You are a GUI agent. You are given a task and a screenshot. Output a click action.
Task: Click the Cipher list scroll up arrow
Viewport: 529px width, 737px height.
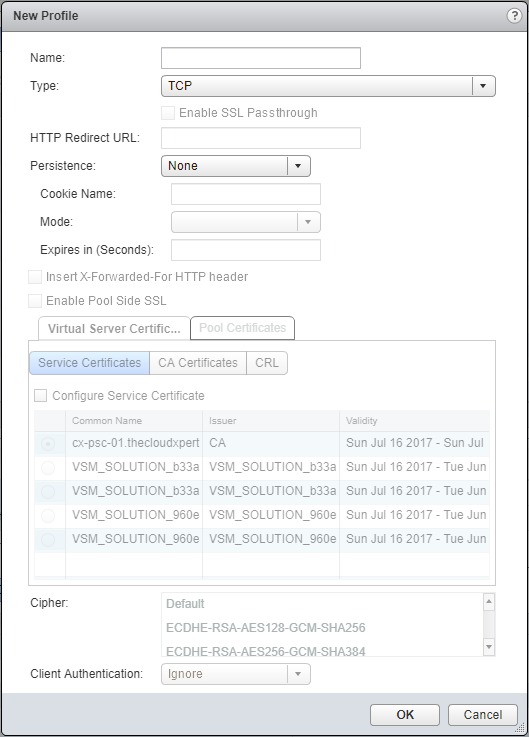pyautogui.click(x=489, y=601)
